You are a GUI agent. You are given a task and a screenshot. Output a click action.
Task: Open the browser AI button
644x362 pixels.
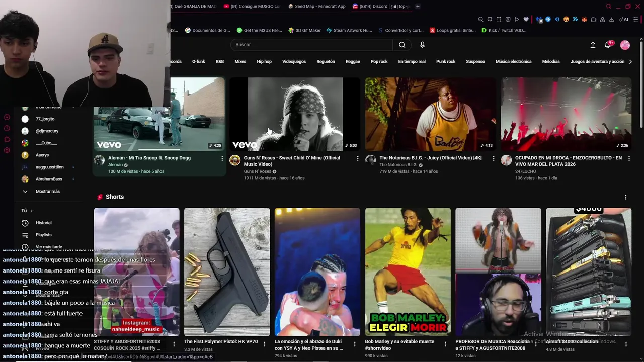point(623,19)
